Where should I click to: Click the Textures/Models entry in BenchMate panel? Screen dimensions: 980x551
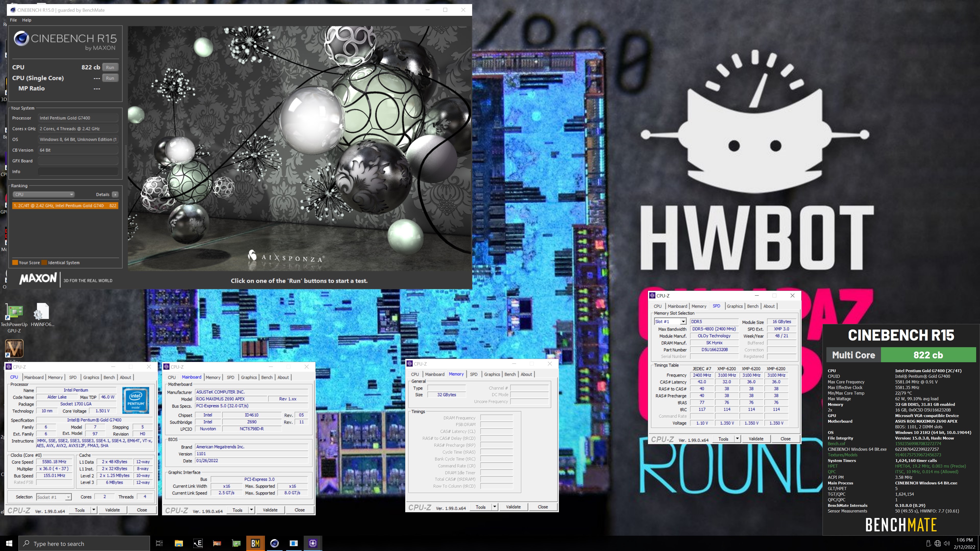coord(842,455)
